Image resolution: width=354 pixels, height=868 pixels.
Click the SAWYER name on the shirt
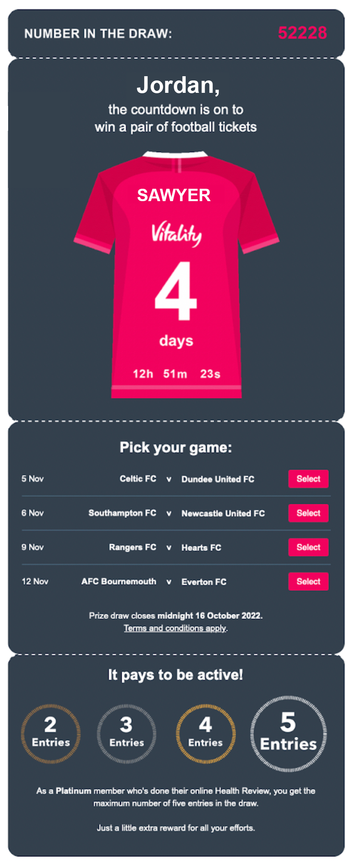click(x=174, y=195)
